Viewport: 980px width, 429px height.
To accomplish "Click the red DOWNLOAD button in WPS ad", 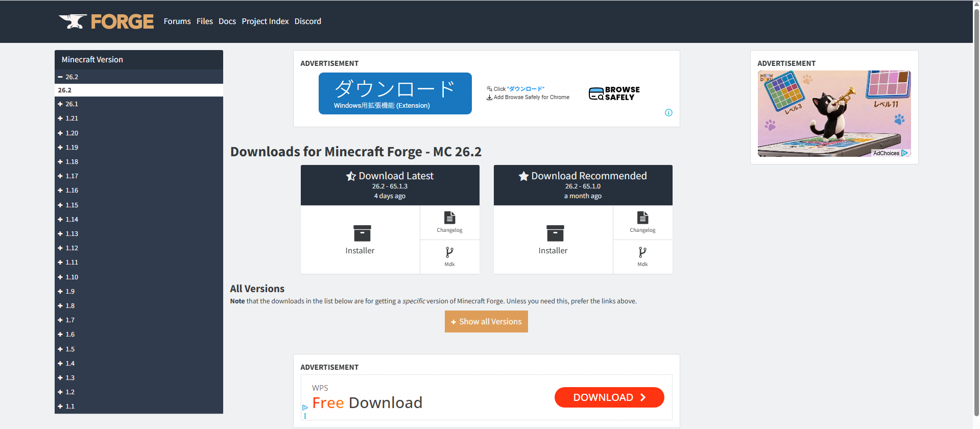I will click(609, 397).
